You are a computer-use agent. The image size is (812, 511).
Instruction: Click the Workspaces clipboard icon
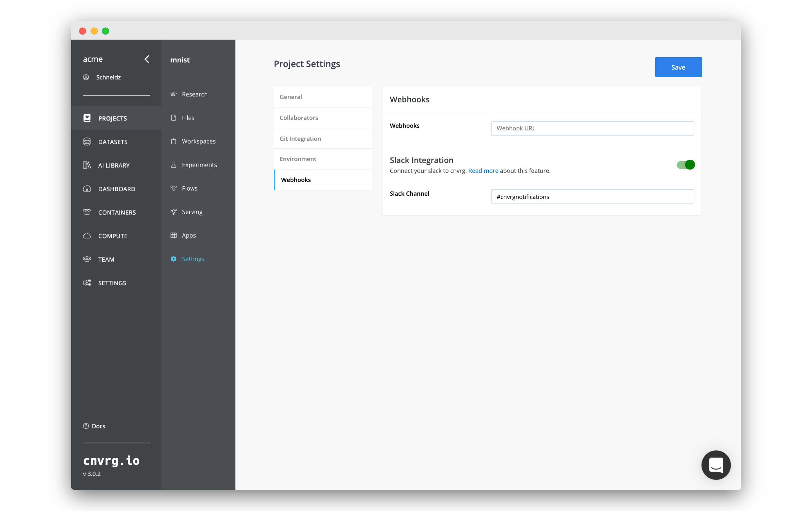click(174, 141)
